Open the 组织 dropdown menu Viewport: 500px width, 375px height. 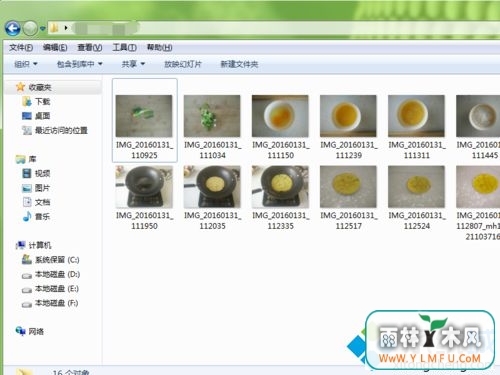pos(26,64)
